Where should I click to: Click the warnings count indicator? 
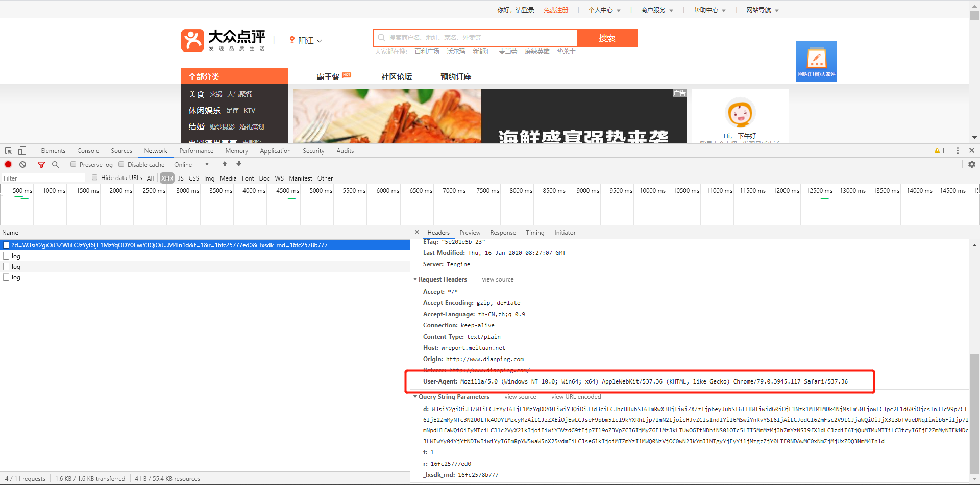[x=939, y=151]
